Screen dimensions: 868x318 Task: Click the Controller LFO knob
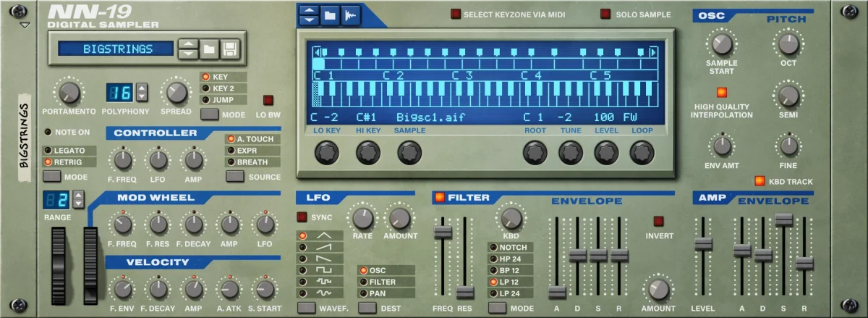[158, 160]
